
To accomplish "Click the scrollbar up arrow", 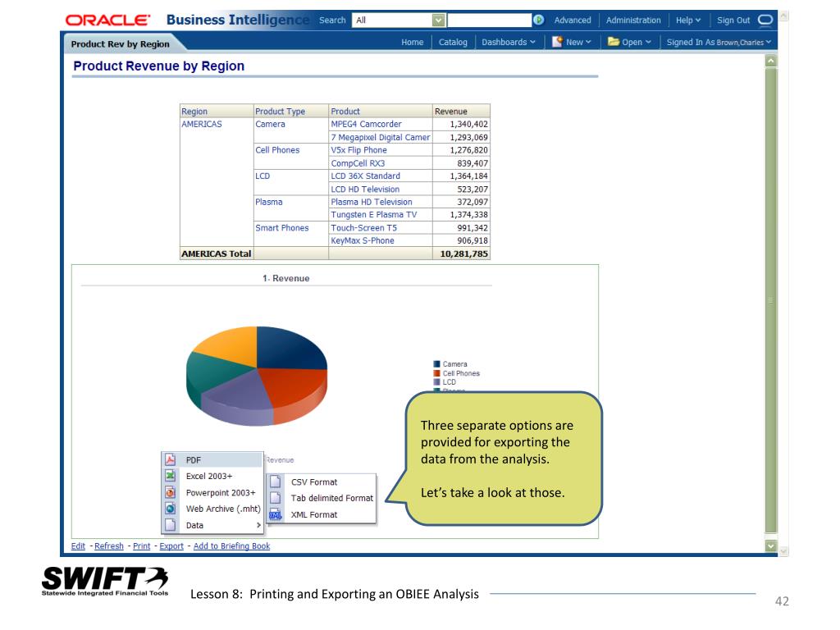I will pyautogui.click(x=771, y=61).
